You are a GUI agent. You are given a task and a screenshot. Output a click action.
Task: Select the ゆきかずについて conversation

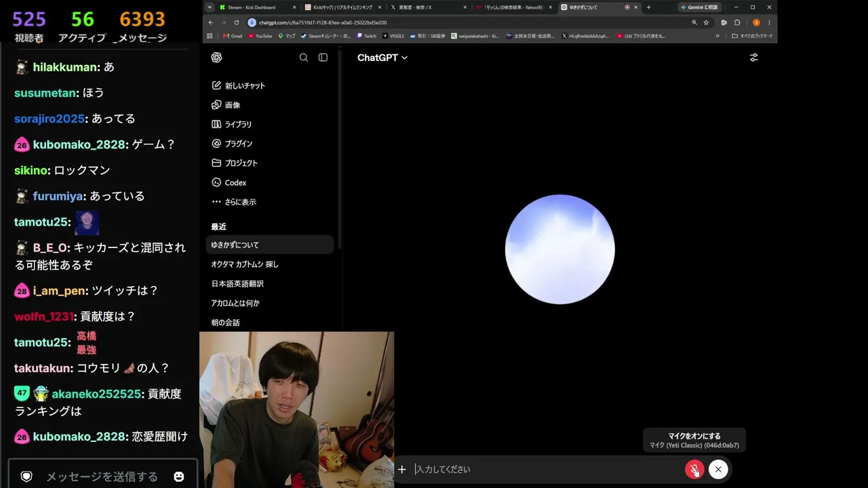point(270,245)
